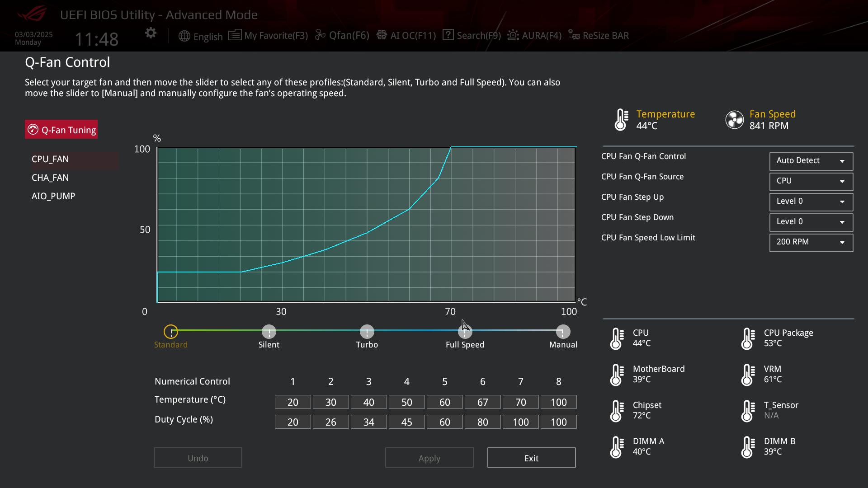The image size is (868, 488).
Task: Open AI OC(F11) chip icon
Action: [382, 35]
